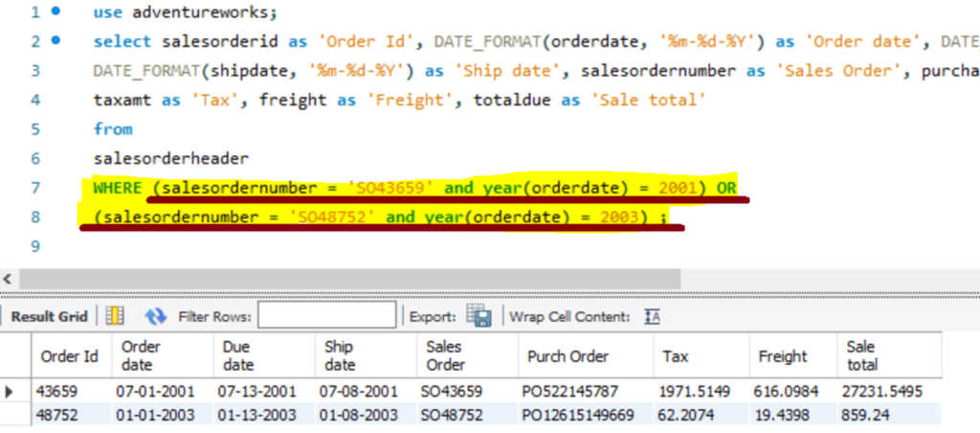Select sales order cell SO43659
980x433 pixels.
(467, 392)
